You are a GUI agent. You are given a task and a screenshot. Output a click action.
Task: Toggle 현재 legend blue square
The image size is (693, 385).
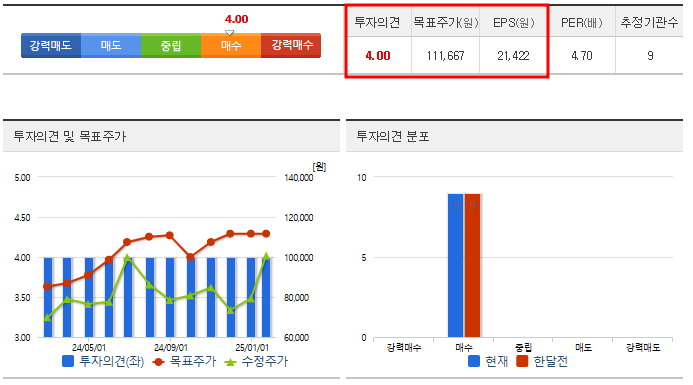[x=474, y=362]
